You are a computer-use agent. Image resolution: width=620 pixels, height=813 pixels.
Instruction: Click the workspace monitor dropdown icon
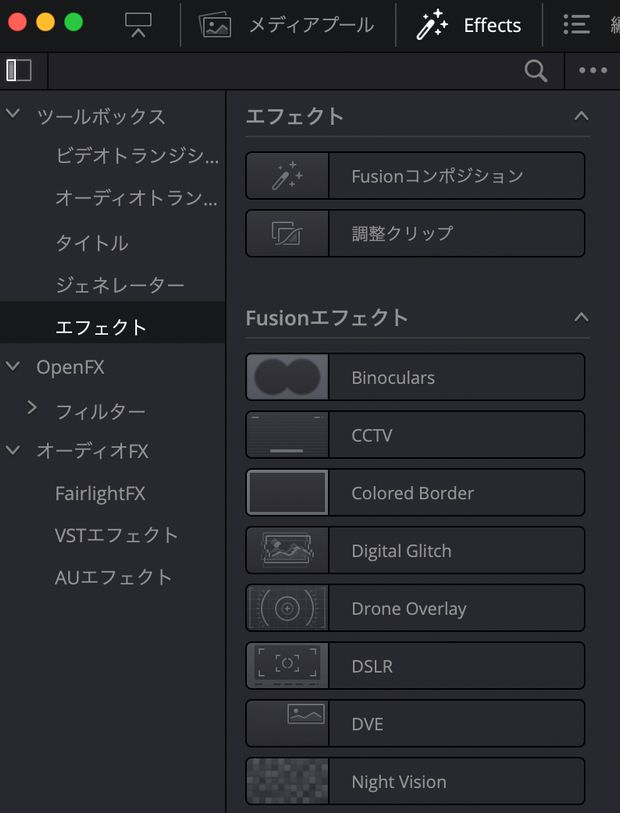[138, 24]
